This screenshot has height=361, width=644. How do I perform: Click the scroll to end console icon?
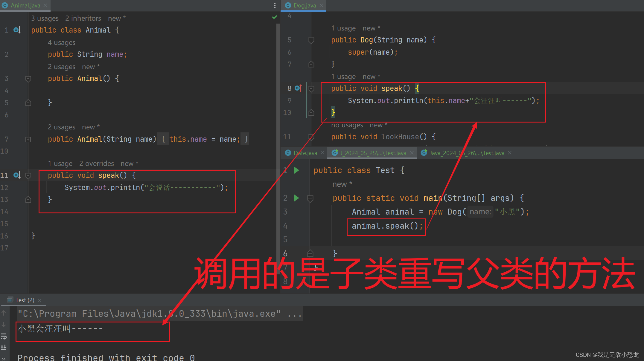pyautogui.click(x=4, y=348)
